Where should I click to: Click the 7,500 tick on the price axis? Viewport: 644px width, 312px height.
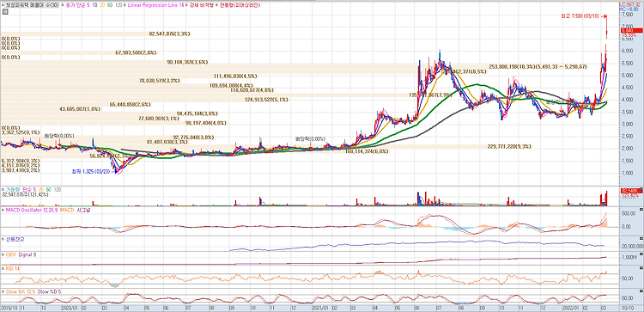(628, 14)
